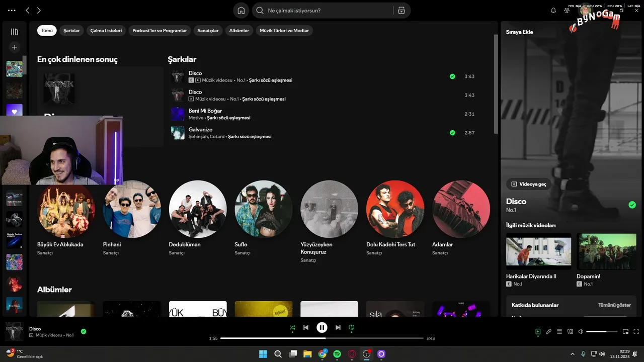Open Chrome from the taskbar
644x362 pixels.
click(323, 354)
